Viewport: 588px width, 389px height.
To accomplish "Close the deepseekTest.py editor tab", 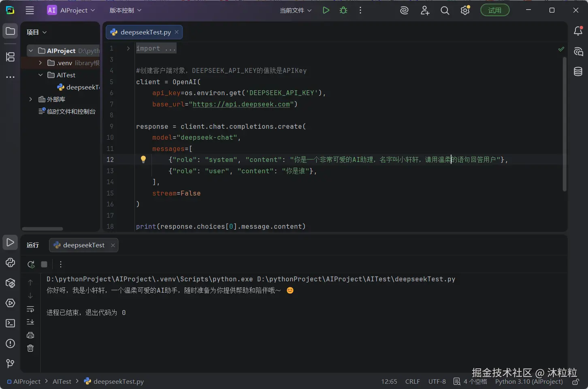I will click(x=177, y=32).
